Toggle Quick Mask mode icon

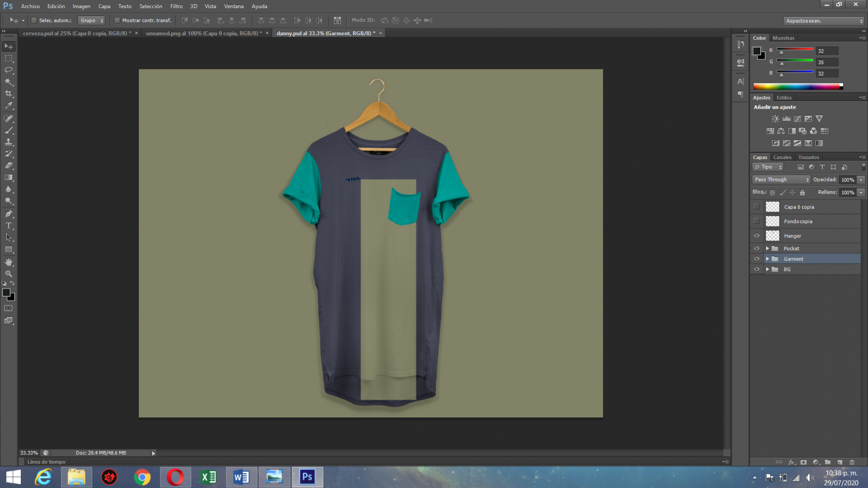coord(9,309)
